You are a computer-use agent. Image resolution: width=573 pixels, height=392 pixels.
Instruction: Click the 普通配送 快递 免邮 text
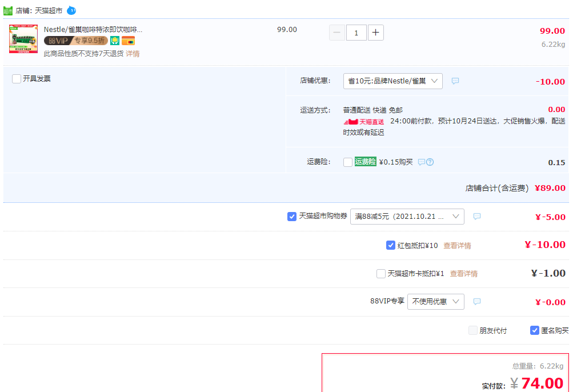coord(372,110)
